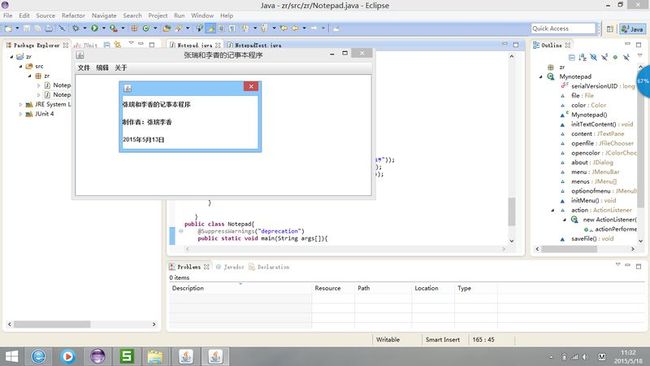650x366 pixels.
Task: Click the New Java Class icon
Action: click(x=146, y=28)
